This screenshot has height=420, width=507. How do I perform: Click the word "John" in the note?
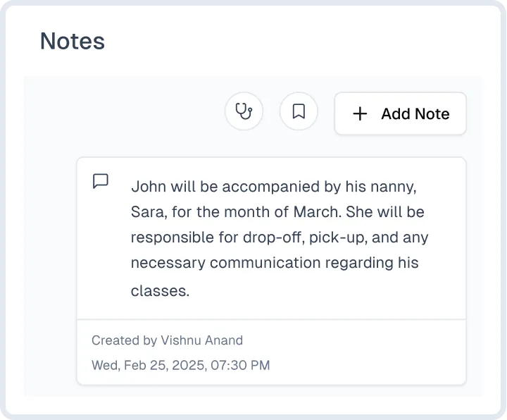pos(149,187)
